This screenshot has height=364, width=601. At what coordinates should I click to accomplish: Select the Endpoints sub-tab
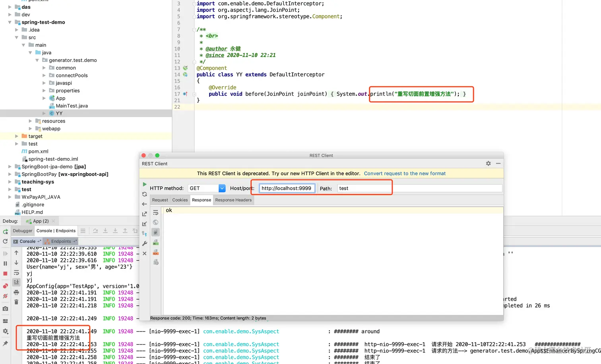click(x=61, y=241)
